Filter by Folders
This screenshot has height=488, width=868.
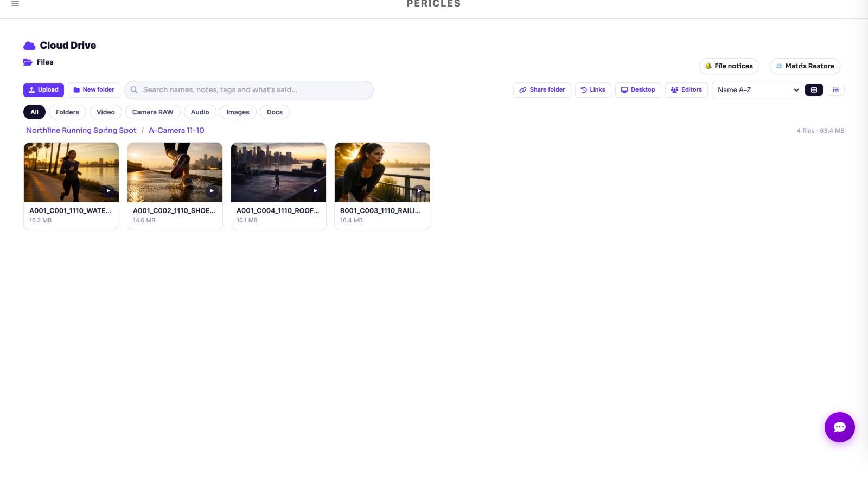(x=67, y=112)
